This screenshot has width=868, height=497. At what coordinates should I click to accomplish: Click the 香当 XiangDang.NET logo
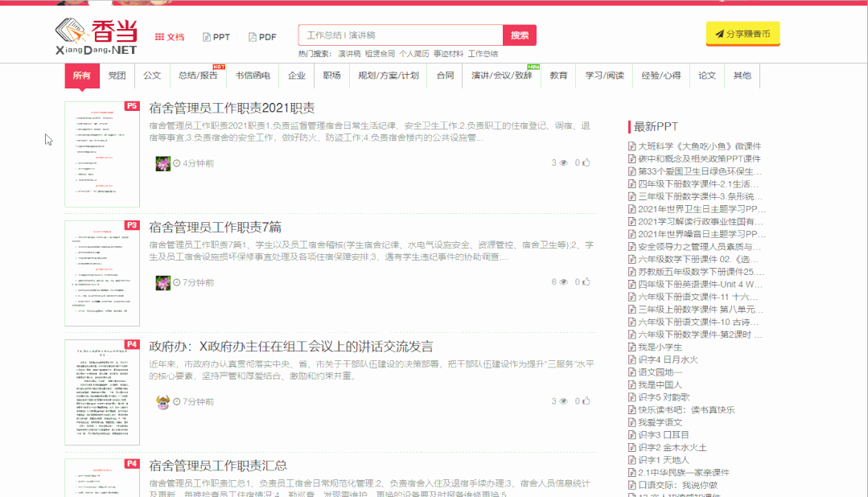click(97, 36)
